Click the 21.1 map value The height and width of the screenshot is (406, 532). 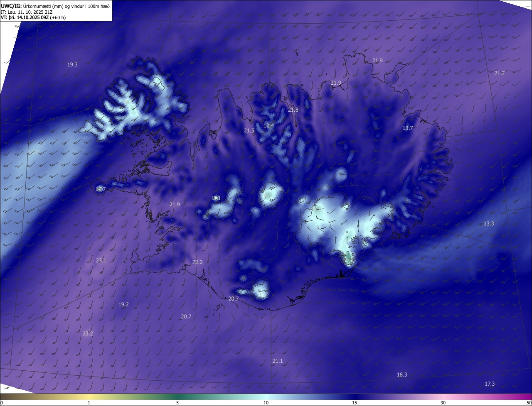(x=278, y=361)
